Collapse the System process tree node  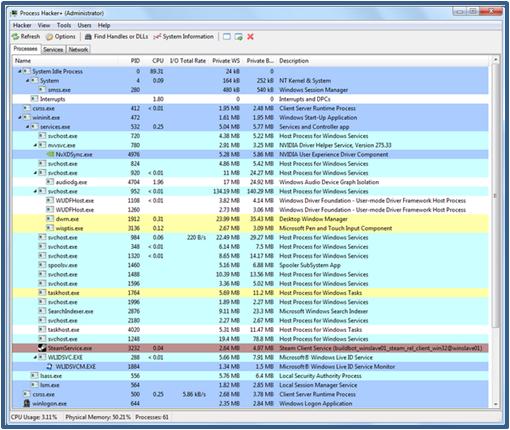click(x=27, y=81)
